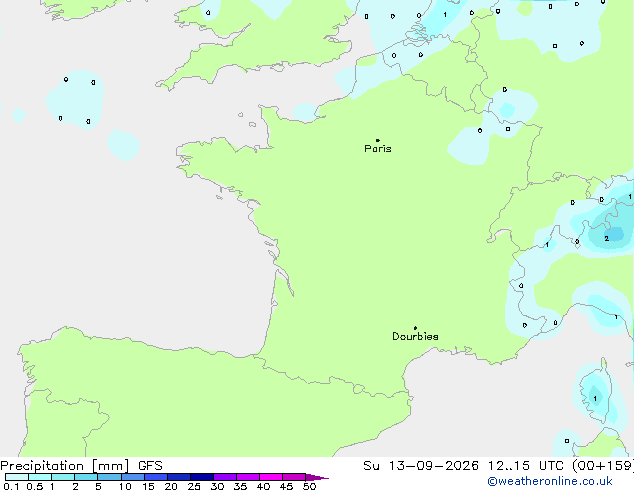The width and height of the screenshot is (634, 490).
Task: Pick the 0.1–0.5 mm legend swatch
Action: pos(17,477)
